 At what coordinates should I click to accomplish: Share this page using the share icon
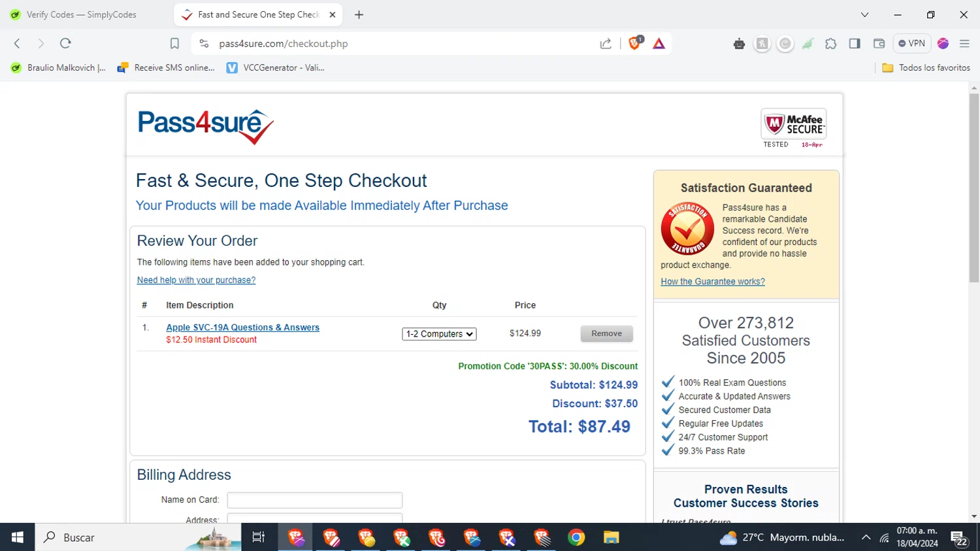point(606,44)
